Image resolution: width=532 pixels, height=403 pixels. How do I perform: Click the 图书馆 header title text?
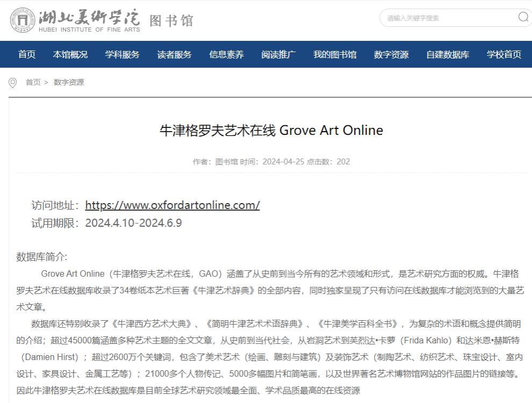click(x=171, y=21)
